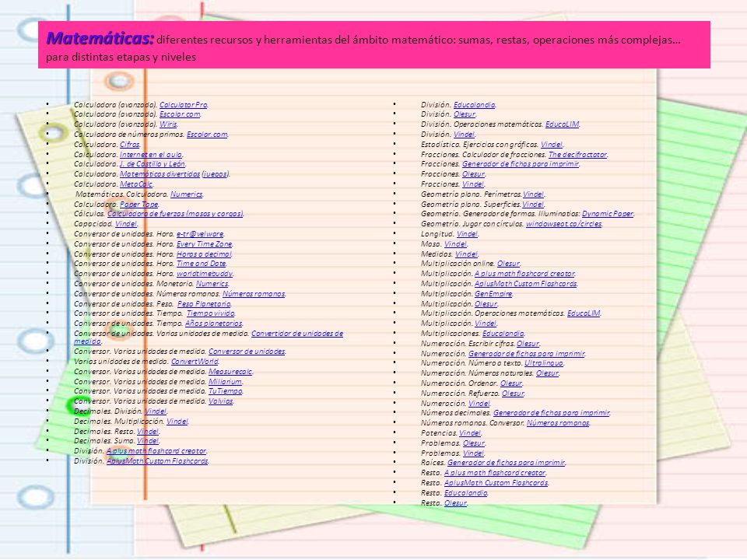747x560 pixels.
Task: Open Vindel link for Decimales. Suma
Action: pyautogui.click(x=148, y=441)
